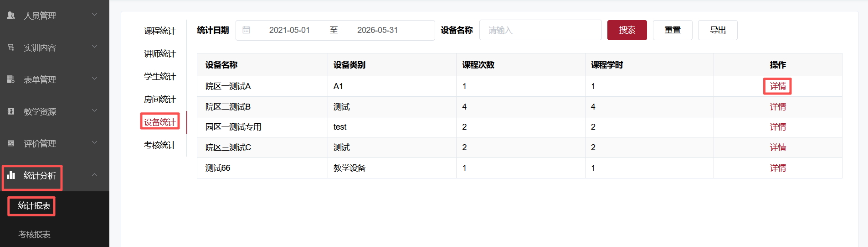Viewport: 868px width, 247px height.
Task: Click the 教学资源 sidebar icon
Action: coord(11,111)
